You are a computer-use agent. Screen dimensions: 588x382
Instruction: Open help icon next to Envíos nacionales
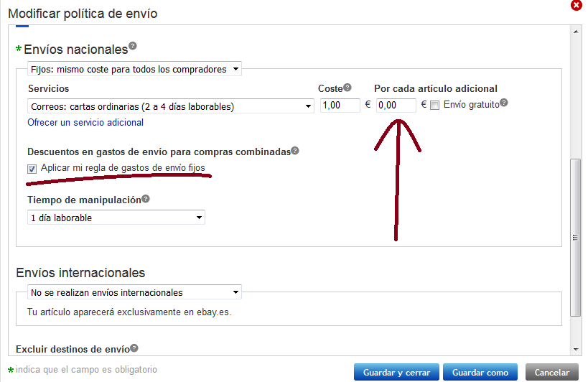132,46
